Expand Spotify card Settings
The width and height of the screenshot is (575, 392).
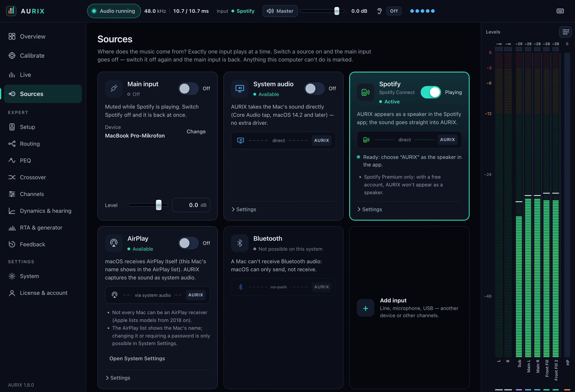tap(370, 209)
